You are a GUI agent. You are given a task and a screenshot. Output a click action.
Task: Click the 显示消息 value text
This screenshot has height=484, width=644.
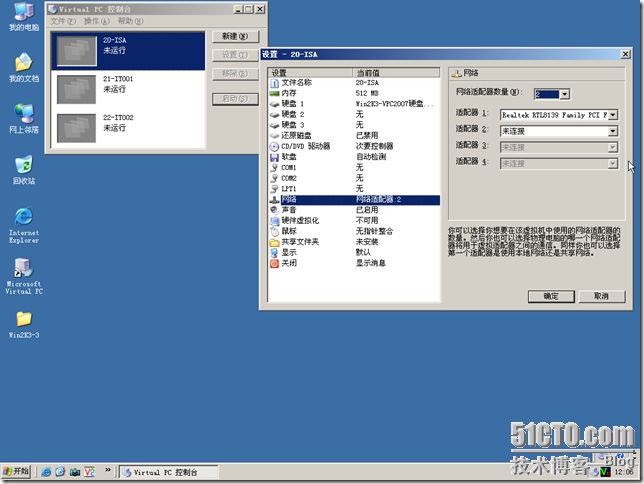[370, 263]
